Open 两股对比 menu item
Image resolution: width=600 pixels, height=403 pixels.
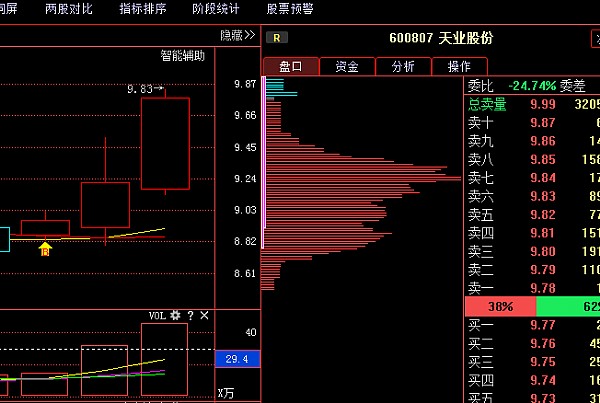69,9
